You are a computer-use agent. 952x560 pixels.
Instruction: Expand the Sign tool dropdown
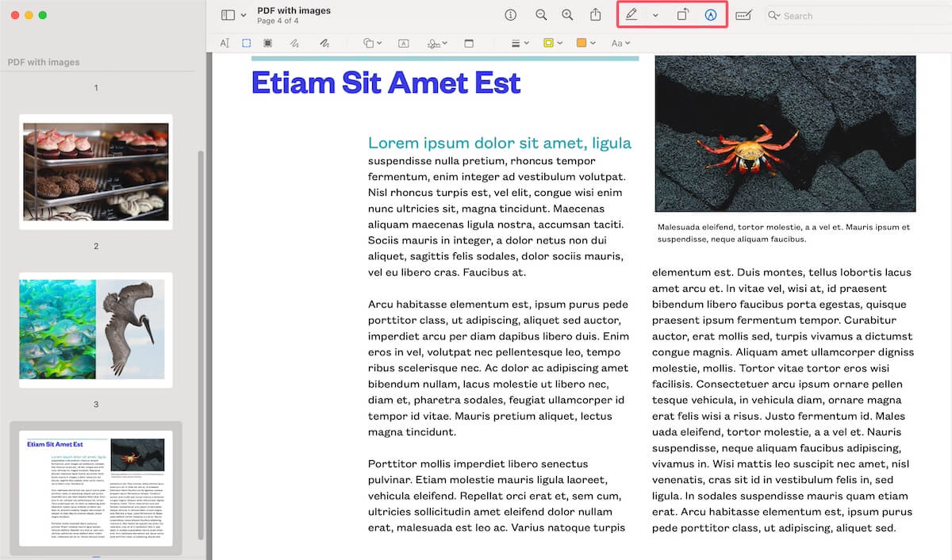click(x=444, y=43)
